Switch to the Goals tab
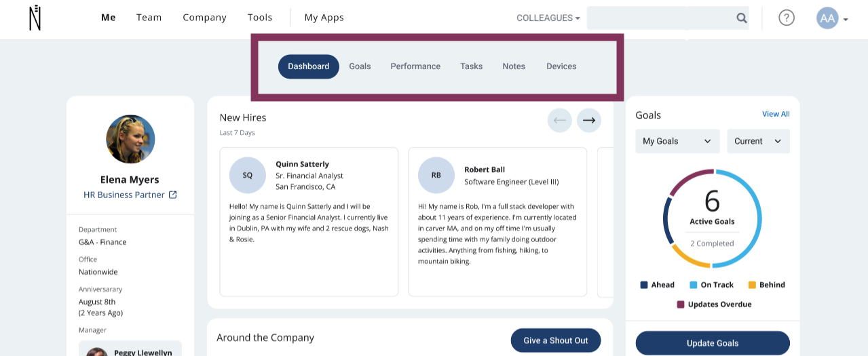This screenshot has width=868, height=356. coord(360,66)
